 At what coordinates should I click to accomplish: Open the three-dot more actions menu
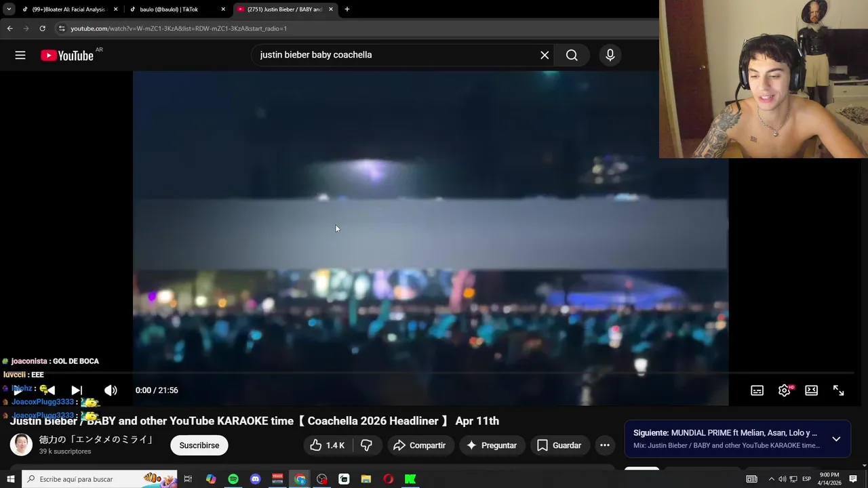pos(605,445)
